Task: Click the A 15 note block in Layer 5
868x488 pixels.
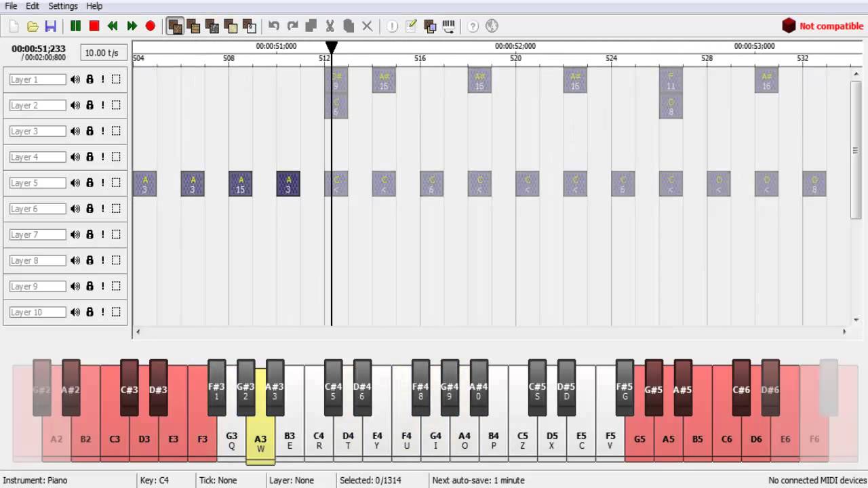Action: click(x=241, y=184)
